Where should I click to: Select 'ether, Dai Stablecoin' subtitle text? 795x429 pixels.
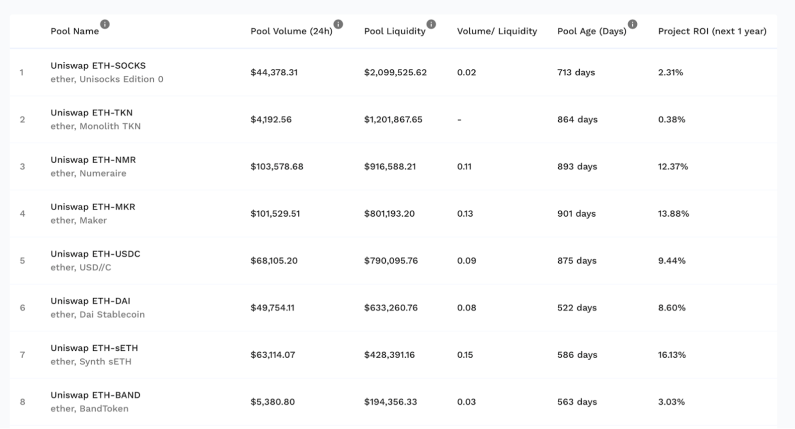(97, 315)
